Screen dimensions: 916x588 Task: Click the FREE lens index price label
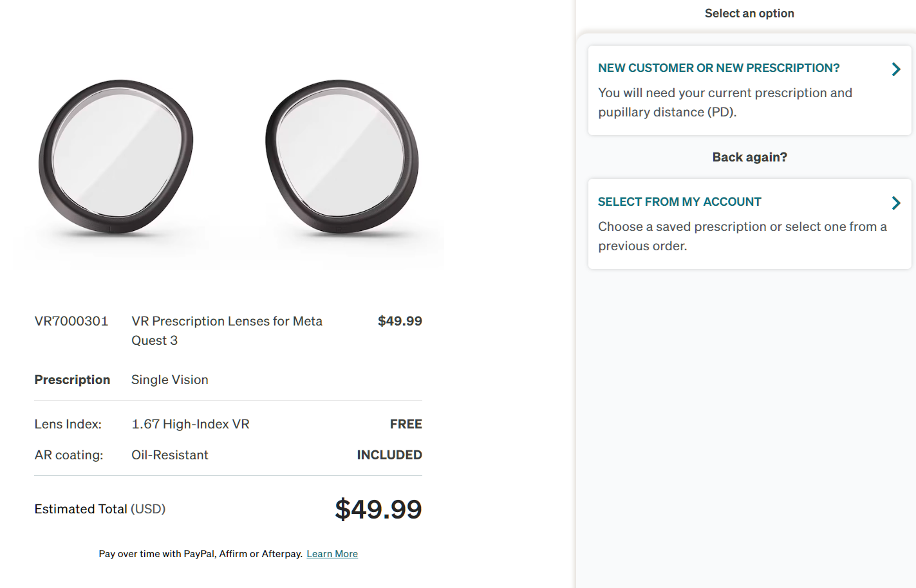406,424
